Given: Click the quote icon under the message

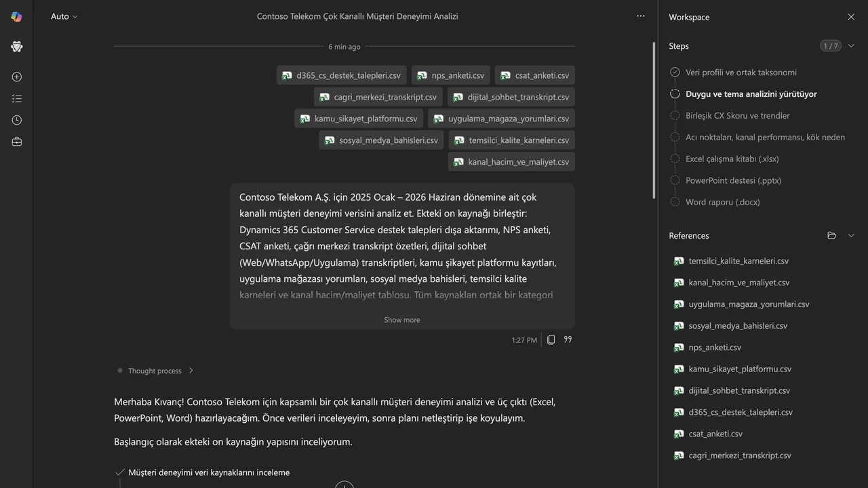Looking at the screenshot, I should pos(568,340).
